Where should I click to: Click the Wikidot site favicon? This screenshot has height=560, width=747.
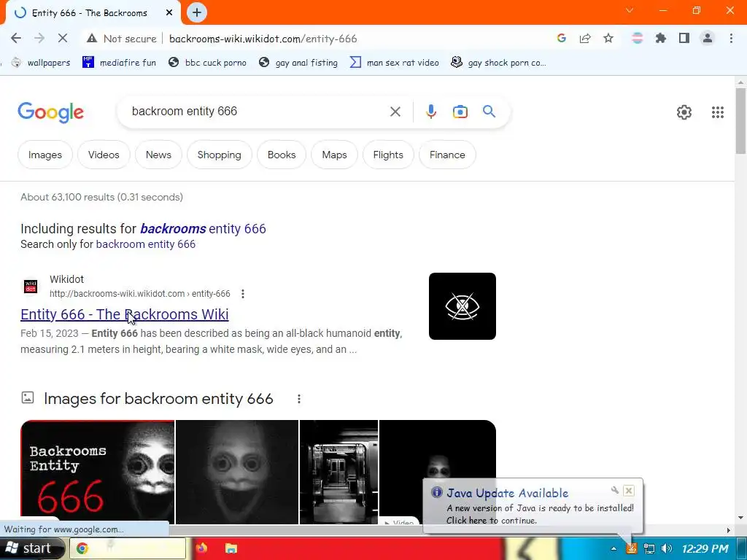coord(31,286)
